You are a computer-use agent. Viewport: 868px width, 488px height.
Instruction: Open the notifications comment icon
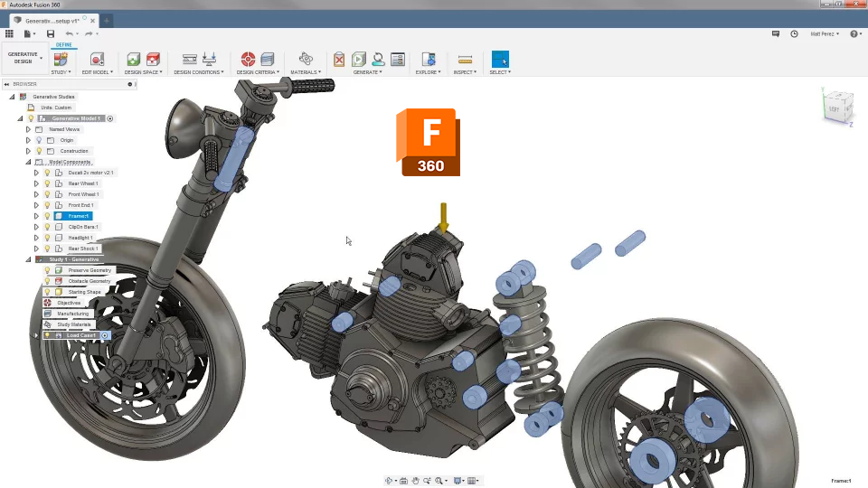coord(776,33)
